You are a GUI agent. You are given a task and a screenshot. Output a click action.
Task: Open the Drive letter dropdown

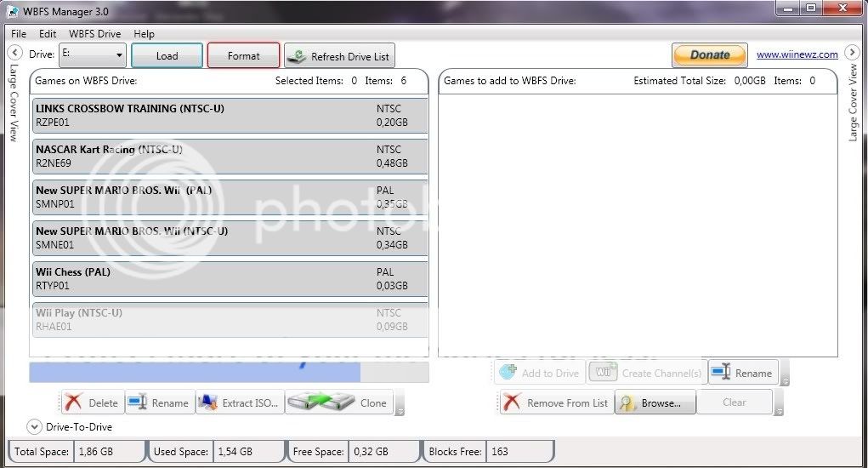coord(93,54)
